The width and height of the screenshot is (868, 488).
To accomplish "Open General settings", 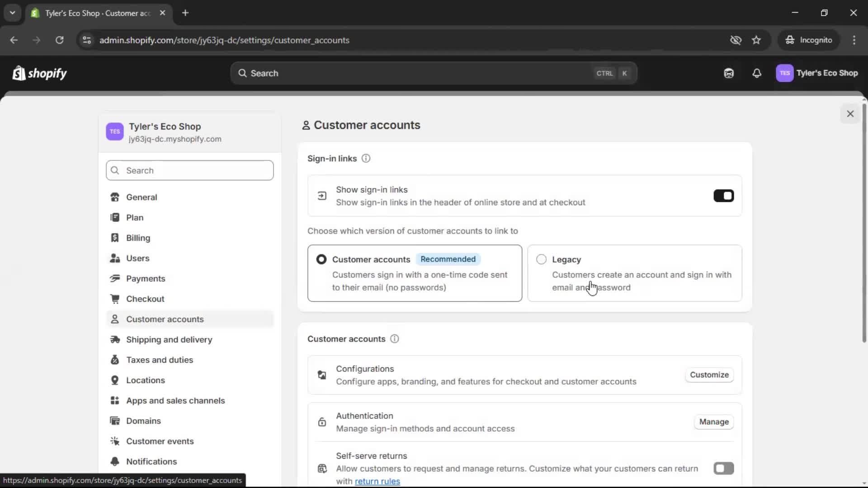I will tap(190, 197).
